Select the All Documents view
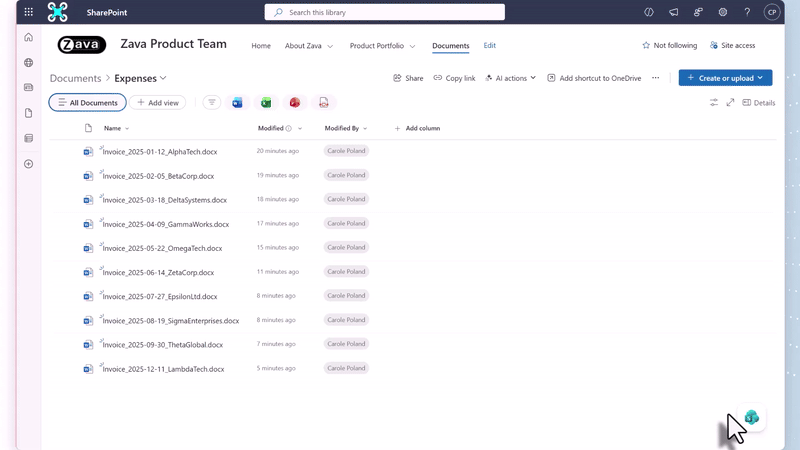Screen dimensions: 800x450 pyautogui.click(x=87, y=103)
